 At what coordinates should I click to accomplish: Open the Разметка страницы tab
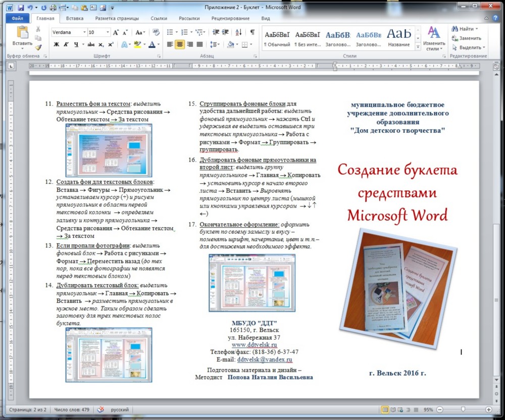pos(116,18)
